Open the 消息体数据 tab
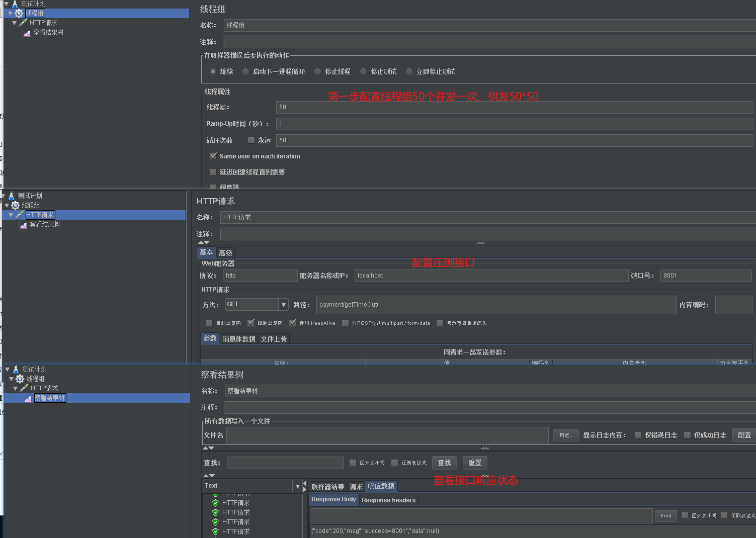 pos(239,339)
